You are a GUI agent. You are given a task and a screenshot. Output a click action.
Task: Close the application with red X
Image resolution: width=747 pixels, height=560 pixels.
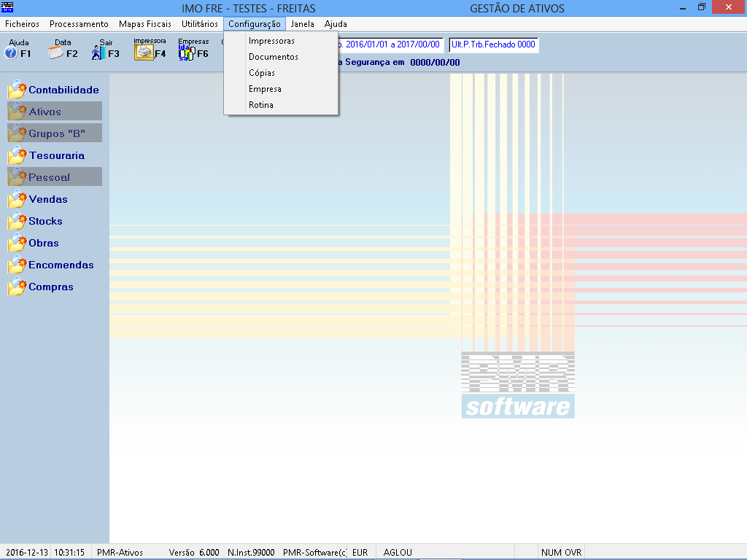[x=729, y=7]
